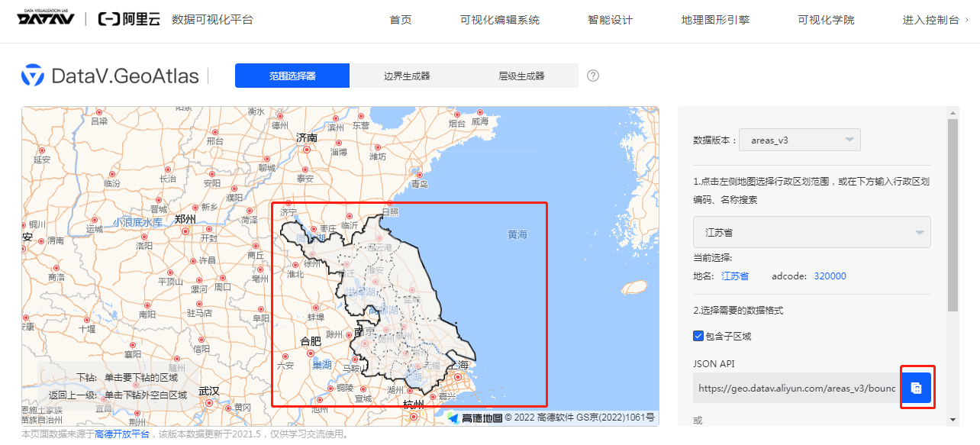Open the 数据版本 areas_v3 dropdown
This screenshot has height=445, width=980.
799,140
